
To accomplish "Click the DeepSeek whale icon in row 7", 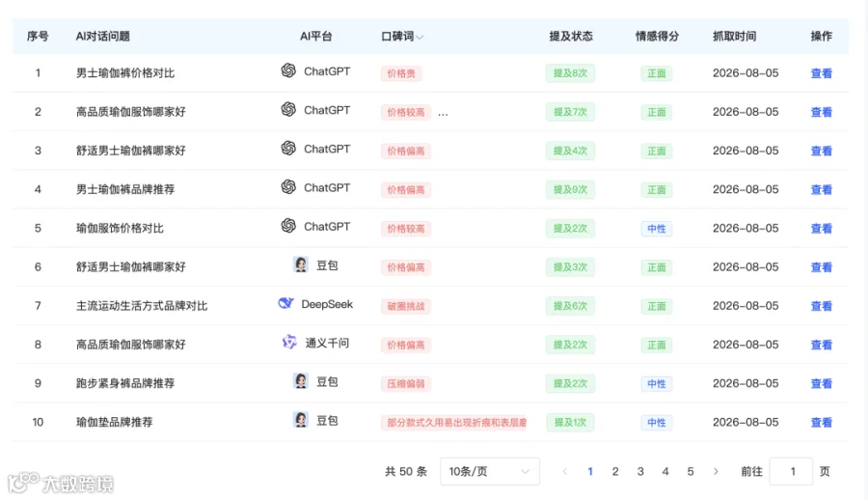I will point(285,303).
